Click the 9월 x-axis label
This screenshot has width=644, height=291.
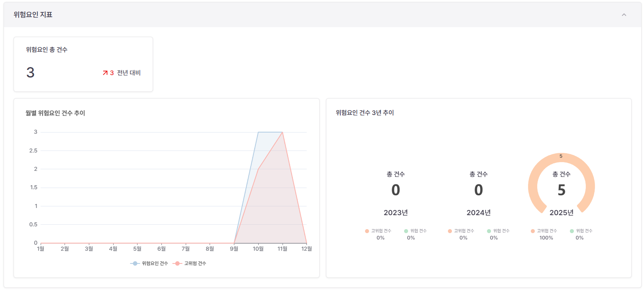pyautogui.click(x=234, y=249)
